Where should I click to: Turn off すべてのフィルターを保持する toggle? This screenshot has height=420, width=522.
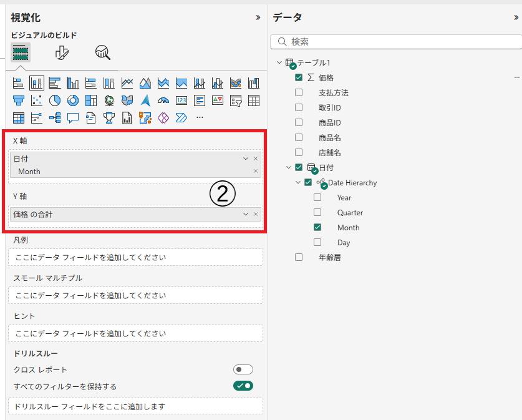[x=243, y=386]
